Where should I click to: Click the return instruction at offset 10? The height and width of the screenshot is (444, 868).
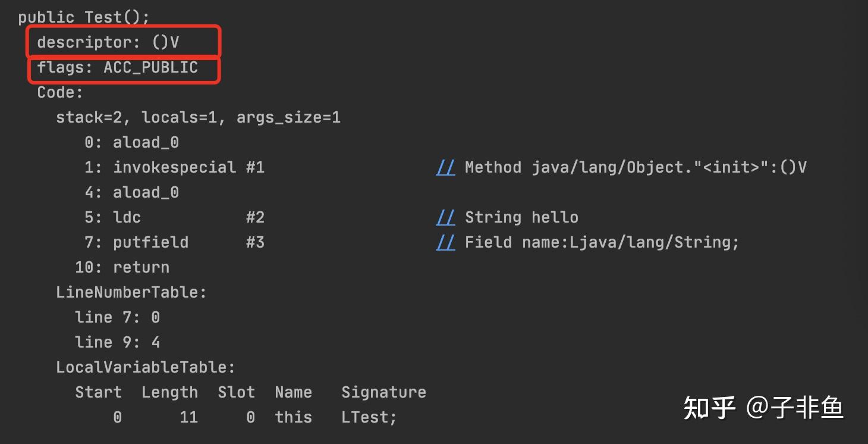141,268
